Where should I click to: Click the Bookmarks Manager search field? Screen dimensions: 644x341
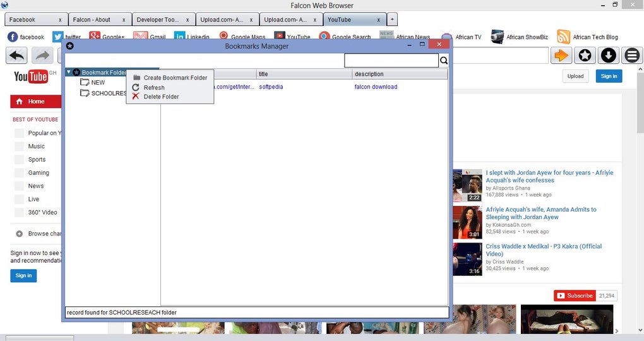391,61
